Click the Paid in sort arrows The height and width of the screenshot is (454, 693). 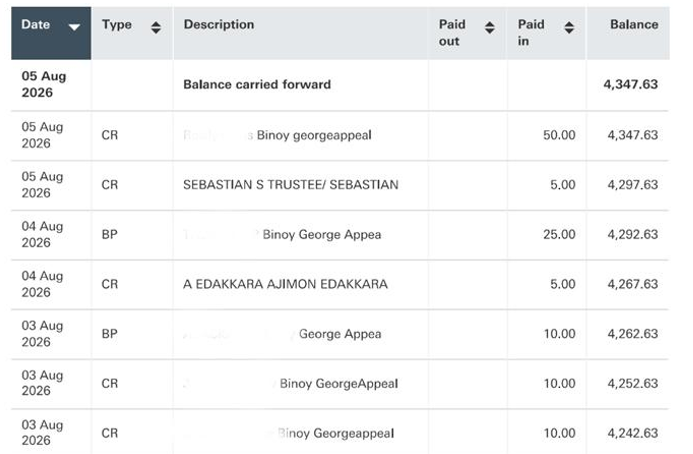(569, 28)
